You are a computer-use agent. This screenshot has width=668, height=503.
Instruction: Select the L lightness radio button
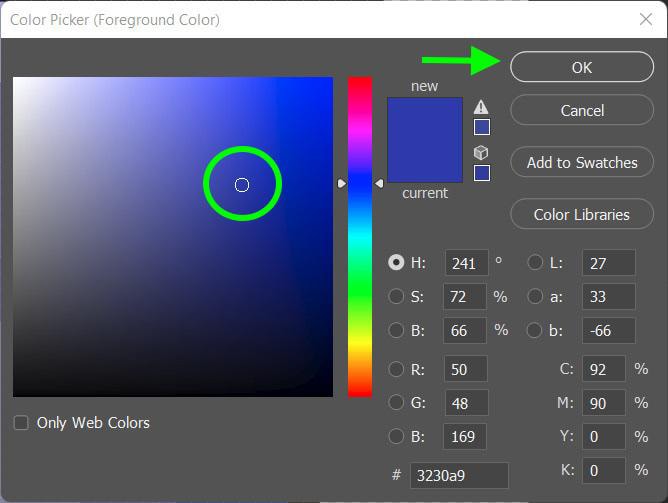tap(535, 262)
